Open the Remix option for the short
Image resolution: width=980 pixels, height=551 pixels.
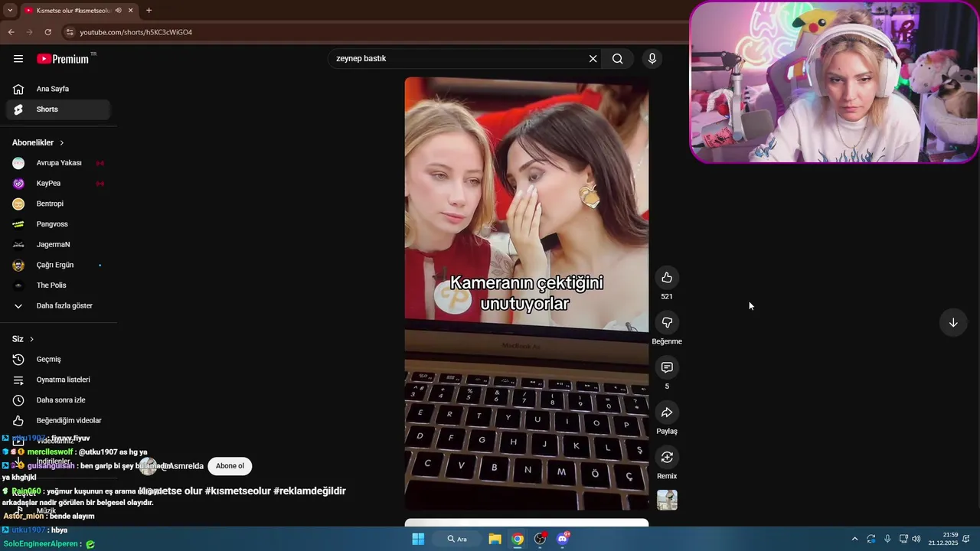[x=667, y=458]
